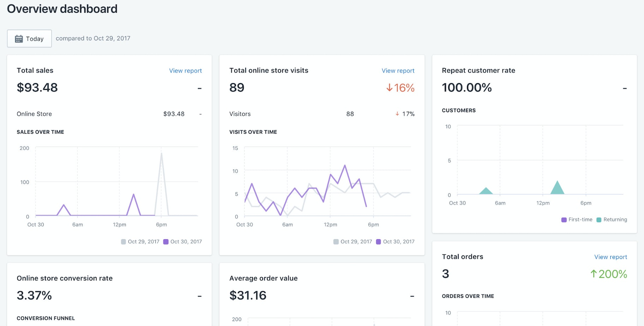Open View report for Total sales
This screenshot has height=326, width=644.
[185, 71]
